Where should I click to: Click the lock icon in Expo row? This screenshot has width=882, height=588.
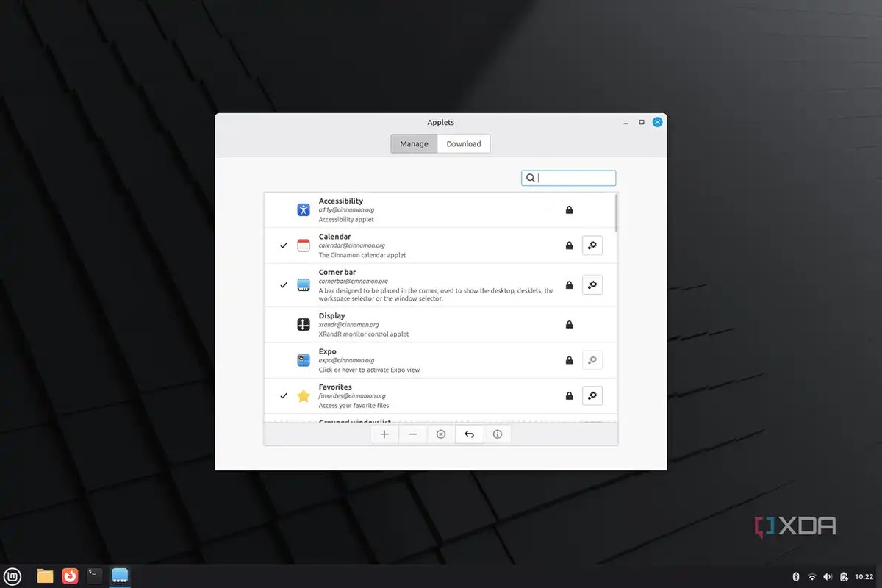(x=569, y=360)
